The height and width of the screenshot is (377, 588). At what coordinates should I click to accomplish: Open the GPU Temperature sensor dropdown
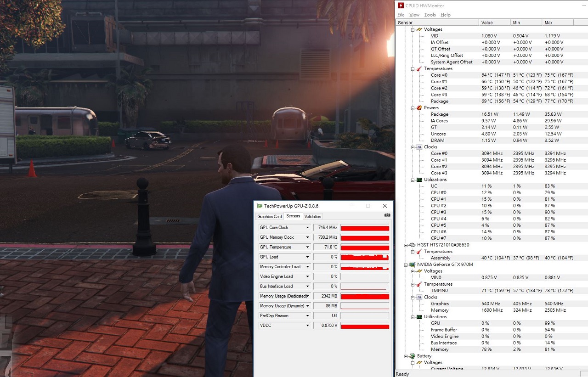point(307,247)
